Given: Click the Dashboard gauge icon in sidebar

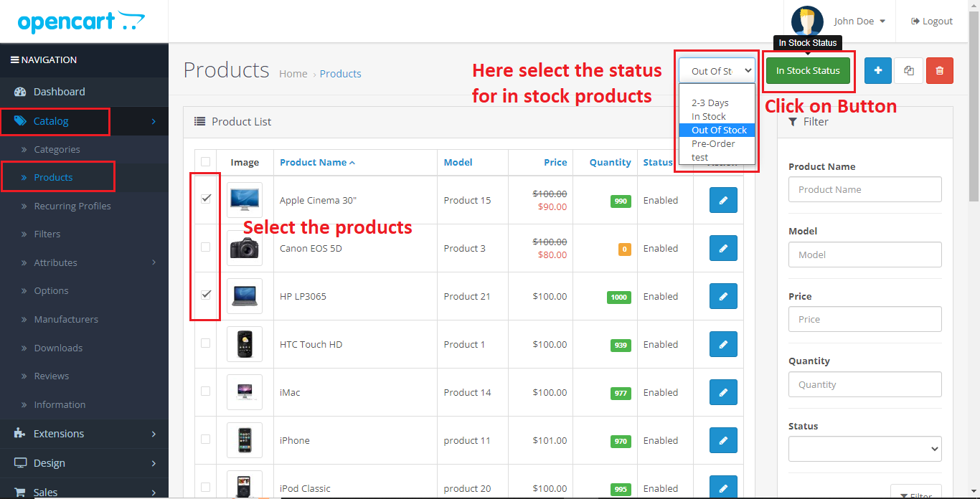Looking at the screenshot, I should pos(20,92).
